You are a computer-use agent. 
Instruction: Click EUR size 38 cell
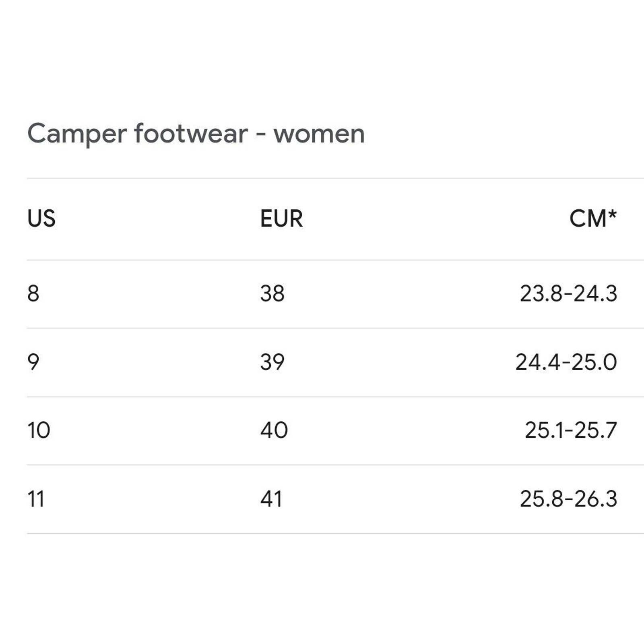coord(272,293)
